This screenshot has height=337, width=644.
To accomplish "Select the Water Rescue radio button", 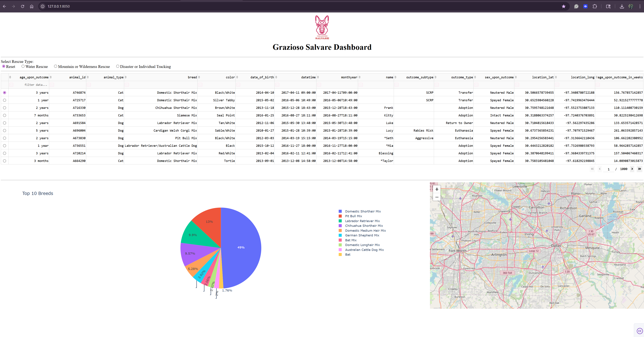I will pyautogui.click(x=23, y=66).
